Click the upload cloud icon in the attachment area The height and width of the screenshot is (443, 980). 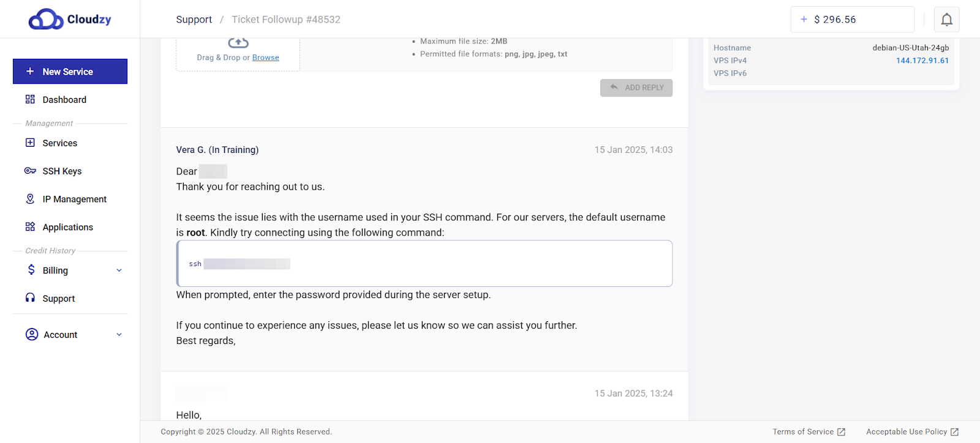pyautogui.click(x=238, y=42)
